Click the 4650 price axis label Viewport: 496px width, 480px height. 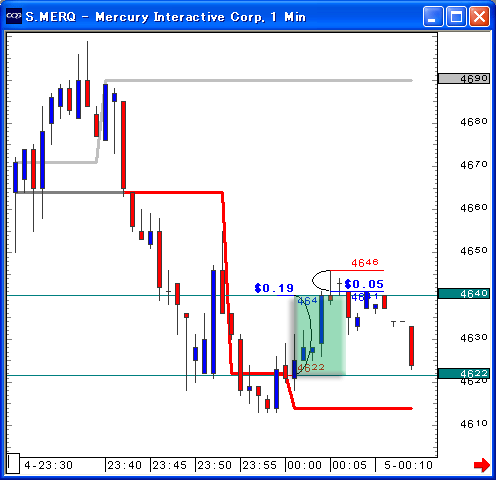474,251
